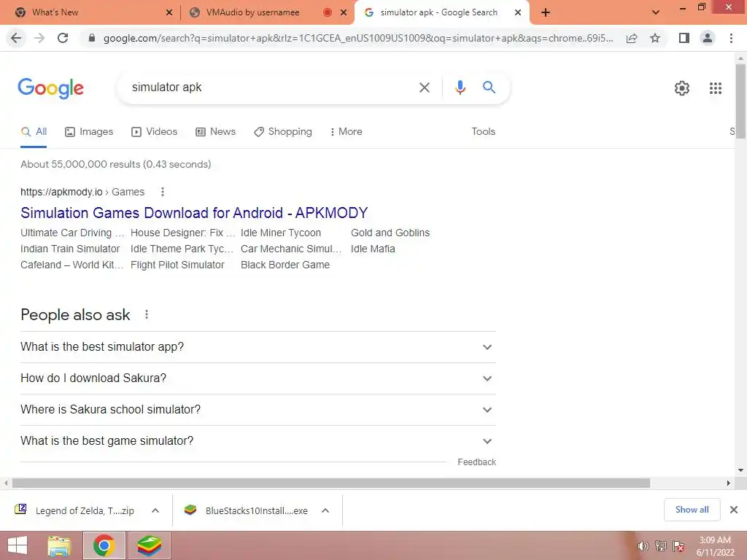Viewport: 747px width, 560px height.
Task: Open the Chrome profile avatar
Action: [x=708, y=38]
